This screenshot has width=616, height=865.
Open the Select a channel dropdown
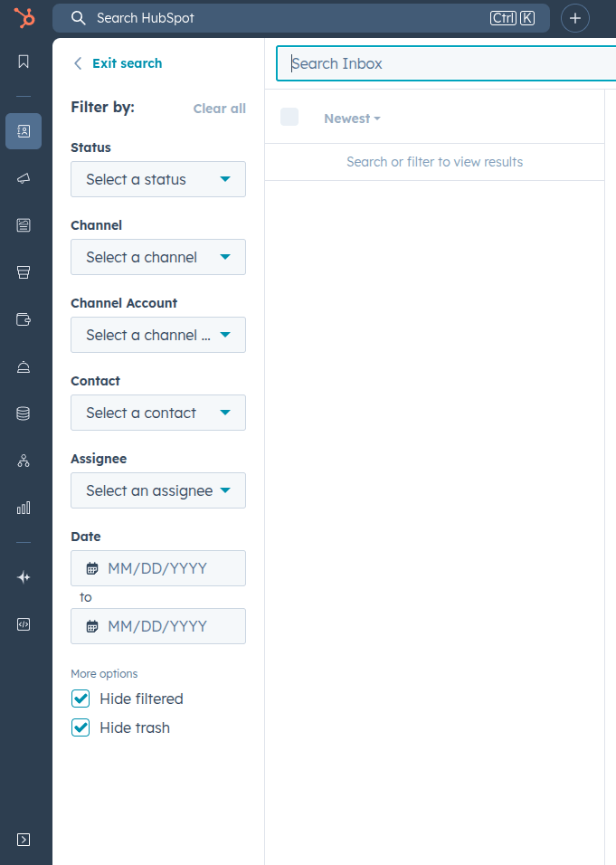click(x=157, y=257)
